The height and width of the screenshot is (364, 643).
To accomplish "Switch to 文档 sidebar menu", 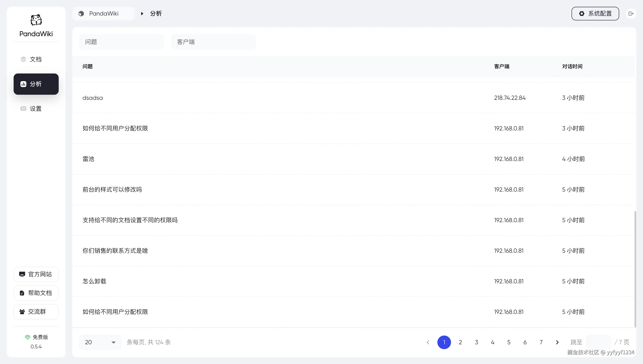I will (x=36, y=59).
